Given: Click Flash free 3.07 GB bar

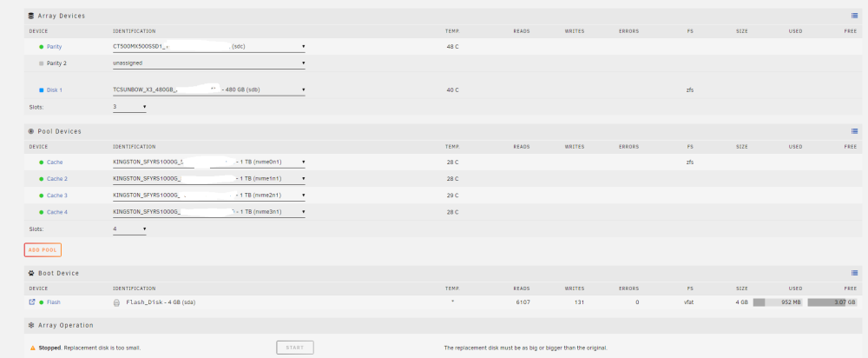Looking at the screenshot, I should [x=832, y=302].
